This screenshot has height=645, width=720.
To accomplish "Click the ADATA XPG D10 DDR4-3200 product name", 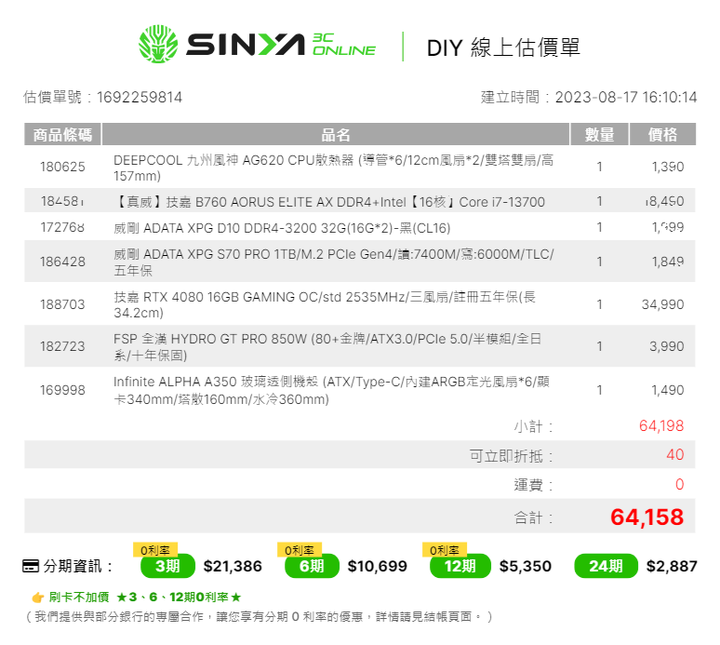I will point(282,228).
